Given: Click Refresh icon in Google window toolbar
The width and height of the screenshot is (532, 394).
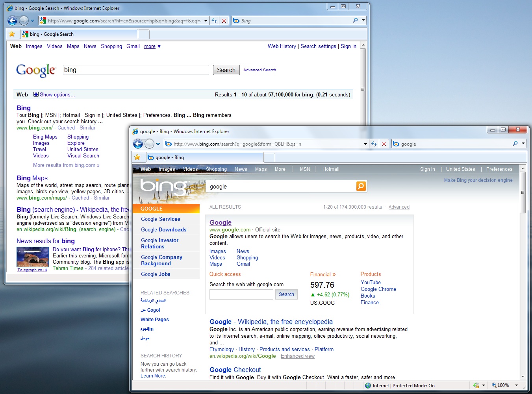Looking at the screenshot, I should click(x=214, y=21).
